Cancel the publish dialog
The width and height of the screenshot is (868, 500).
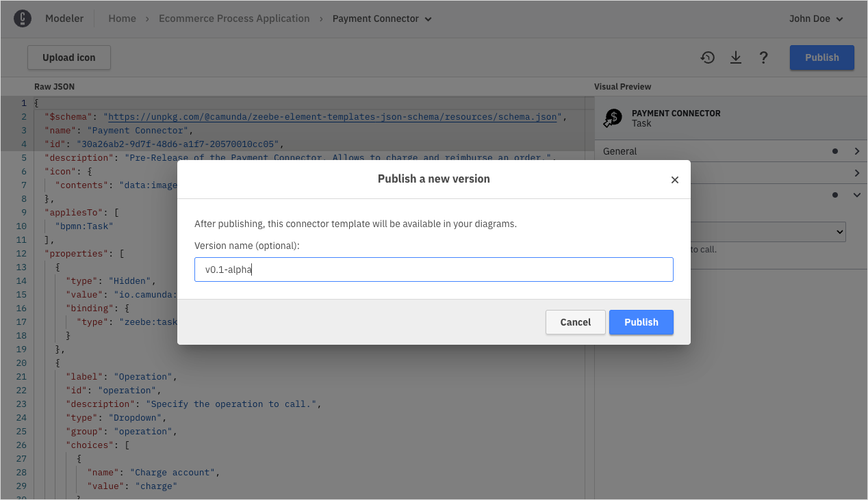click(575, 322)
